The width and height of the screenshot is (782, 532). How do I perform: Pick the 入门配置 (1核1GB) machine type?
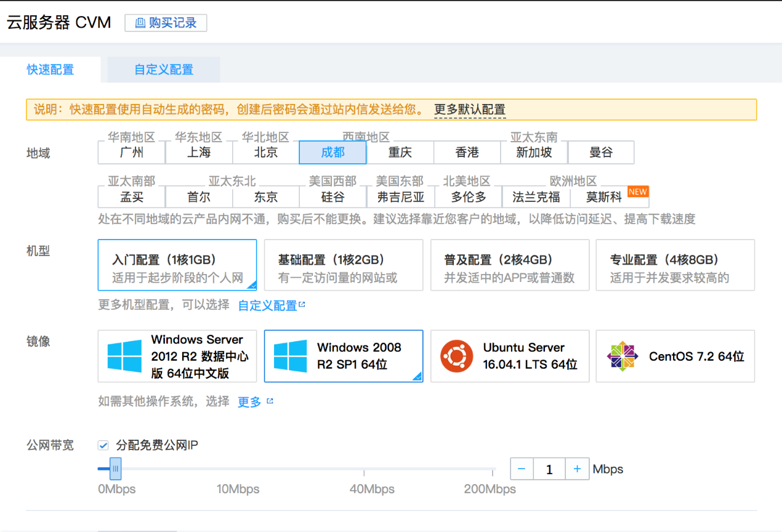coord(177,265)
